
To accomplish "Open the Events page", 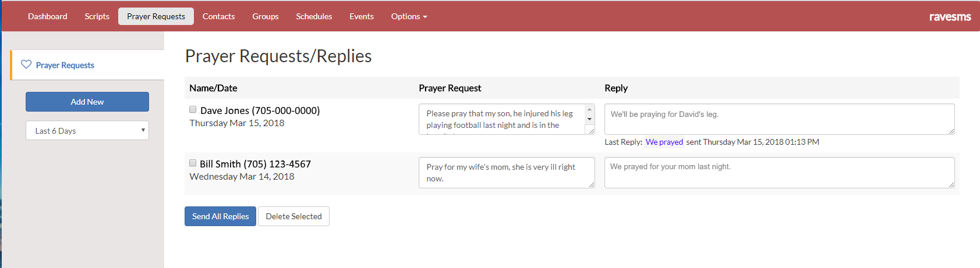I will pyautogui.click(x=362, y=16).
